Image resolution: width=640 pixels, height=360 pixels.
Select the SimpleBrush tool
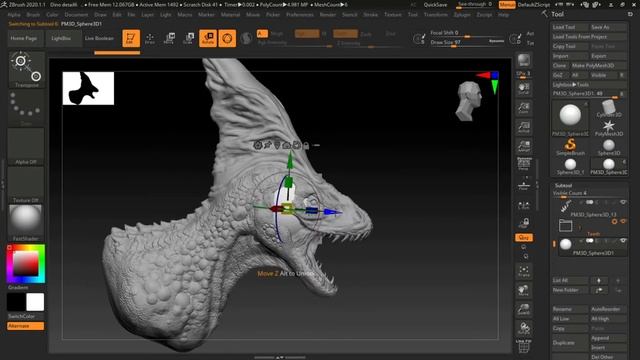[570, 147]
